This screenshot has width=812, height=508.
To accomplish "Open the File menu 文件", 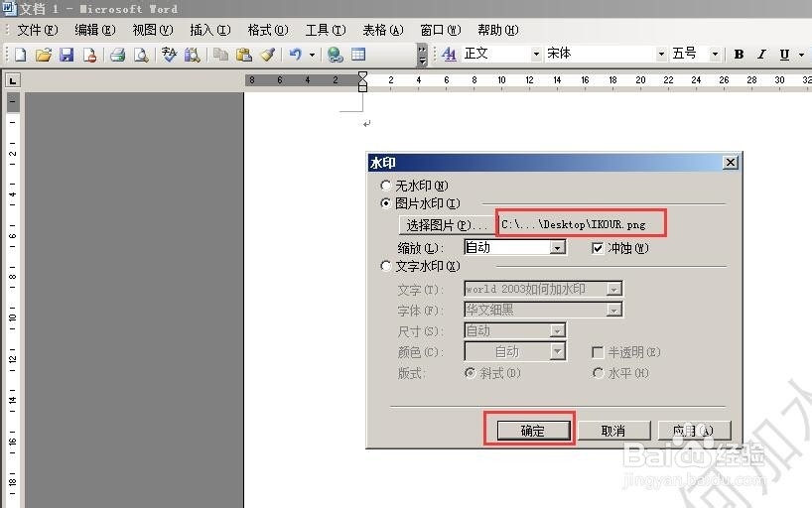I will click(38, 30).
